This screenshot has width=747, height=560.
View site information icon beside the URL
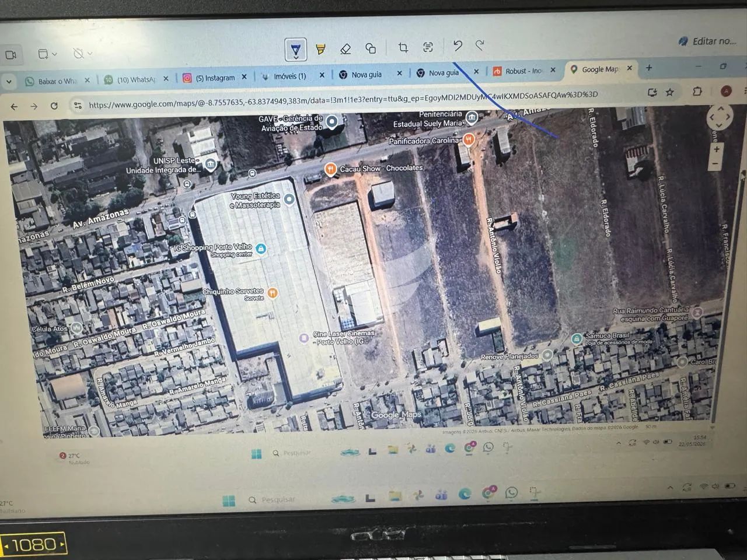pyautogui.click(x=77, y=105)
